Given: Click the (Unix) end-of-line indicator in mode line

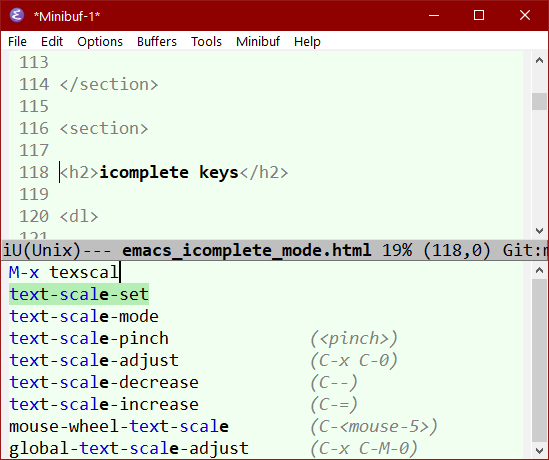Looking at the screenshot, I should (x=53, y=250).
